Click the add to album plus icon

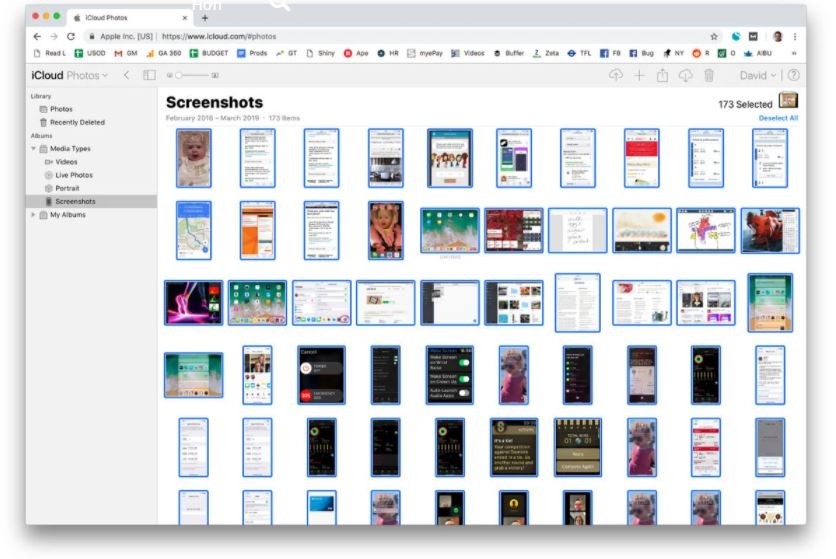tap(639, 76)
